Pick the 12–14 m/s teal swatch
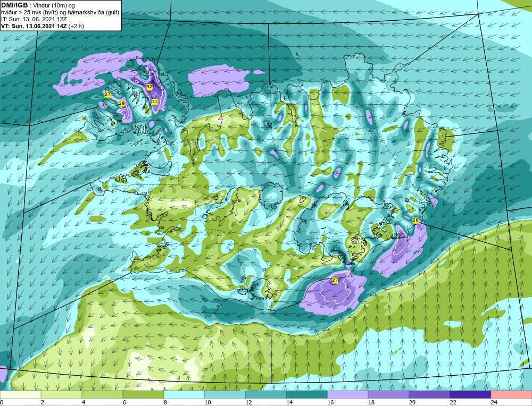The image size is (532, 406). click(x=265, y=395)
